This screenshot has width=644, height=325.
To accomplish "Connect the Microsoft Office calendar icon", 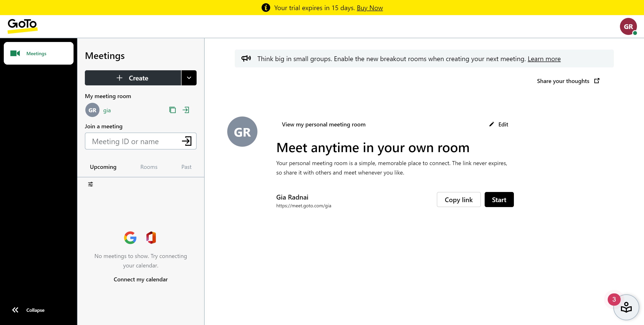I will pos(151,237).
